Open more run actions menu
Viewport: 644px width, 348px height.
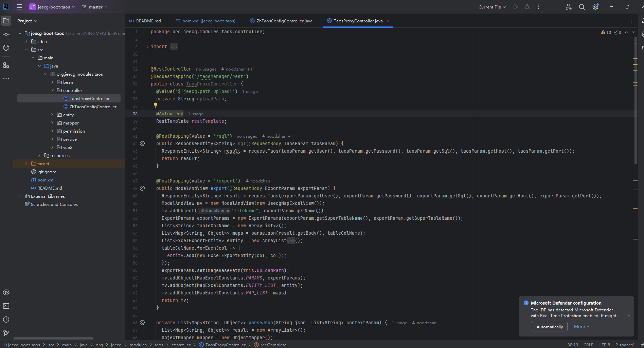tap(539, 7)
